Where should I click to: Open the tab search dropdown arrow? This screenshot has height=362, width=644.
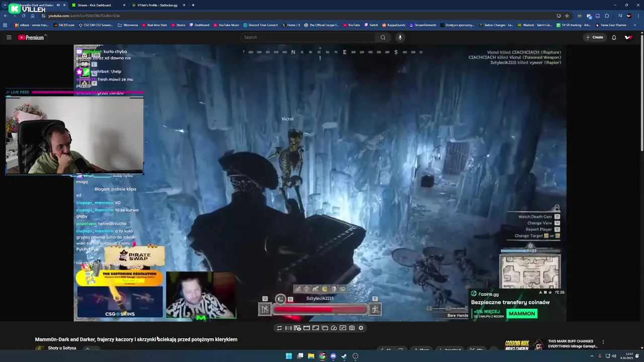(5, 5)
